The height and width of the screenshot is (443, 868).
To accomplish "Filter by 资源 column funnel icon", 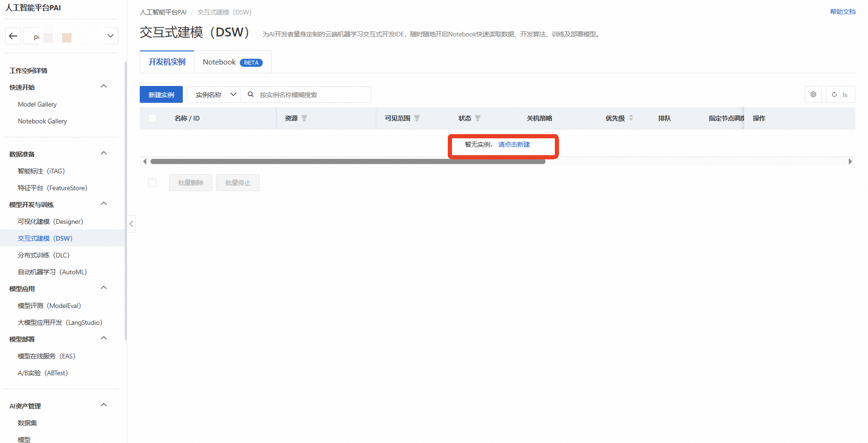I will 304,118.
